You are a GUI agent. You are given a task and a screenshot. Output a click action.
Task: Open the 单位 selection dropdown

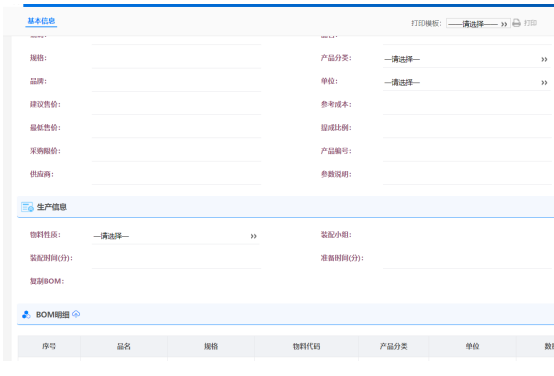[x=466, y=82]
